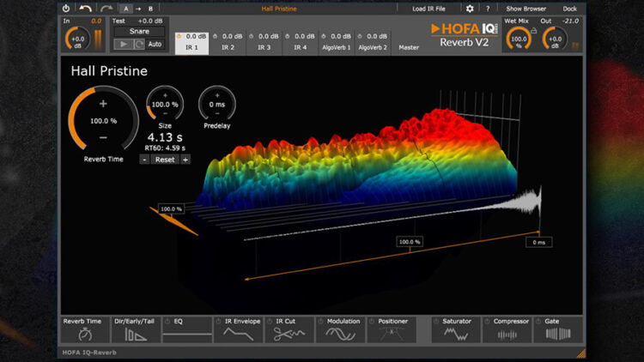Click the large Reverb Time knob
The image size is (644, 362).
[103, 120]
